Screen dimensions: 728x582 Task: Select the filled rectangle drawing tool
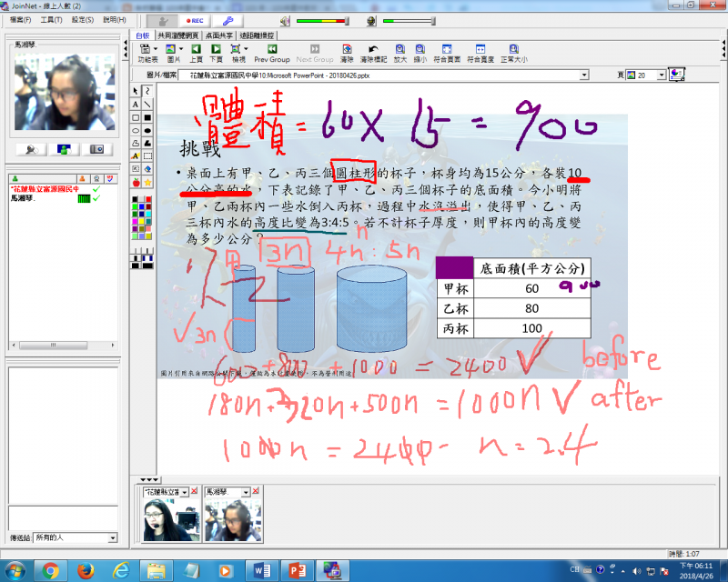(x=147, y=118)
